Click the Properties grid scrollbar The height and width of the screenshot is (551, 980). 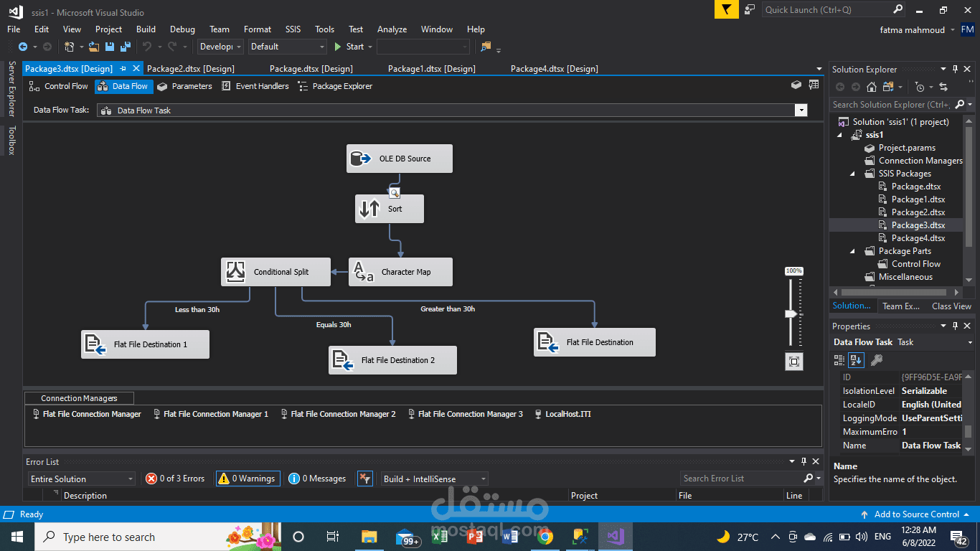tap(969, 431)
